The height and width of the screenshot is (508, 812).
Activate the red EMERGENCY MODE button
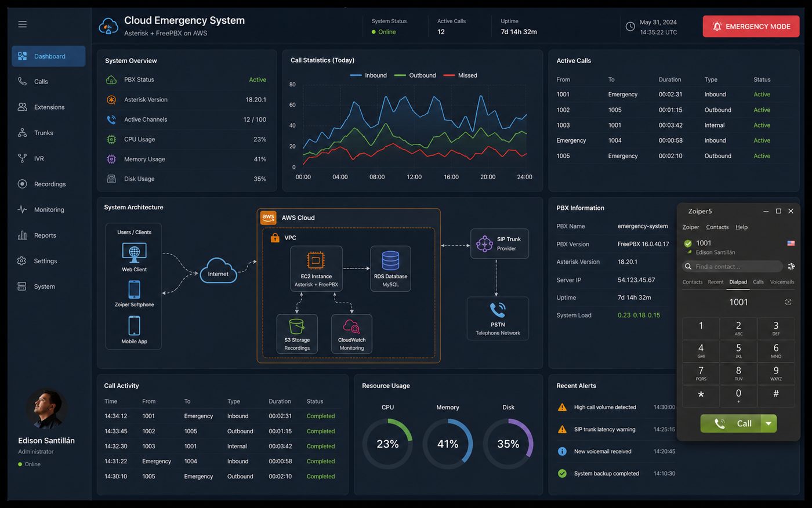tap(751, 27)
